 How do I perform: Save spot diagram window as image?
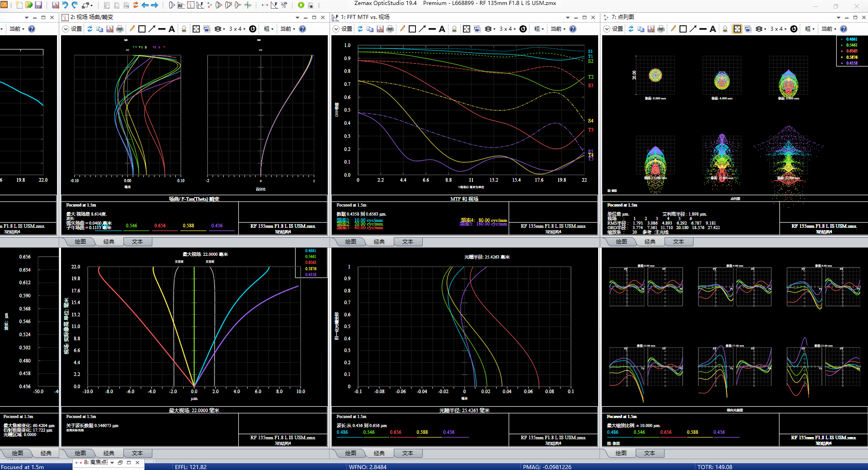click(651, 28)
